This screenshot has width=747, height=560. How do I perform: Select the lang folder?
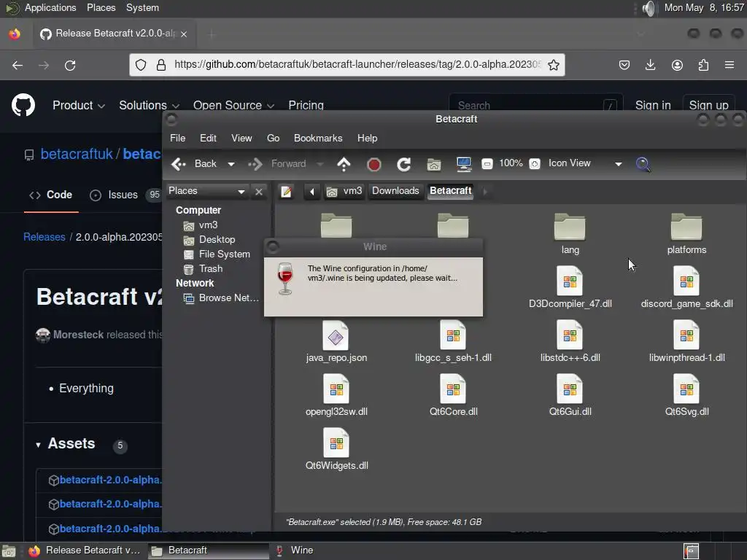(570, 234)
